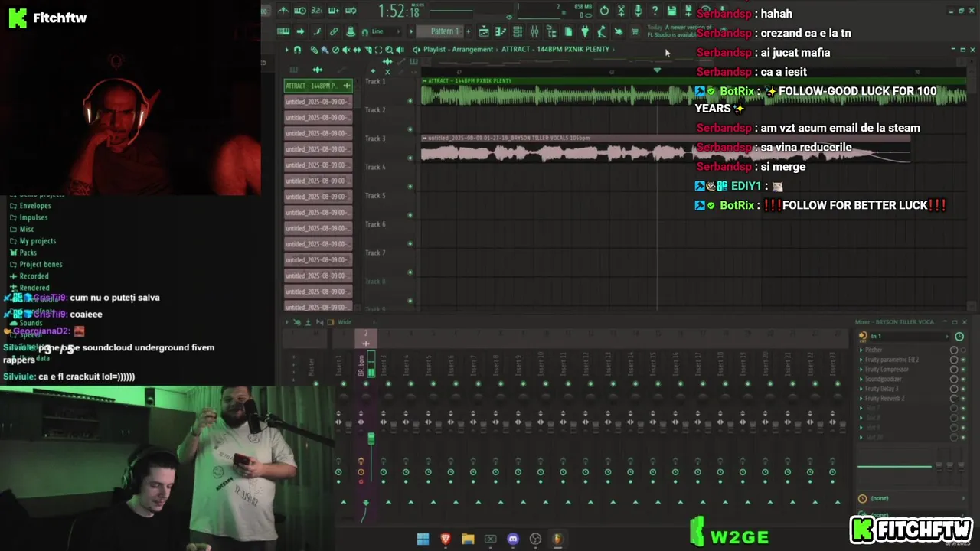Open the metronome icon in top toolbar
The height and width of the screenshot is (551, 980).
pyautogui.click(x=284, y=11)
